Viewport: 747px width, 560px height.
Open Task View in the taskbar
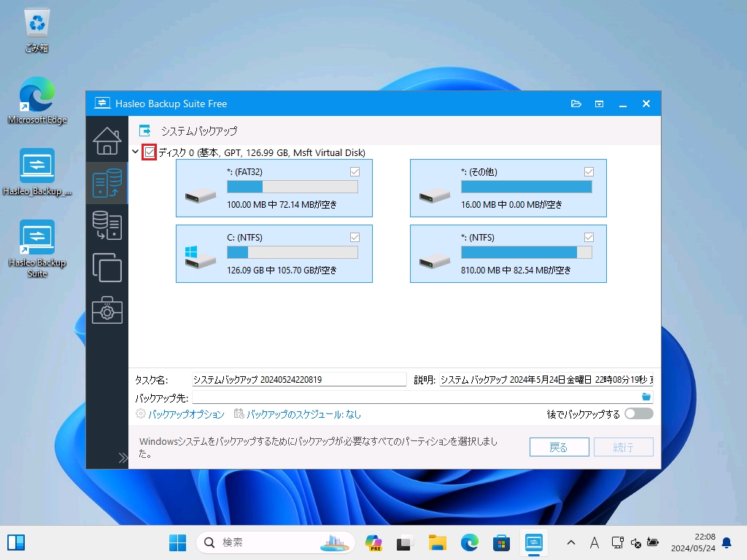404,542
